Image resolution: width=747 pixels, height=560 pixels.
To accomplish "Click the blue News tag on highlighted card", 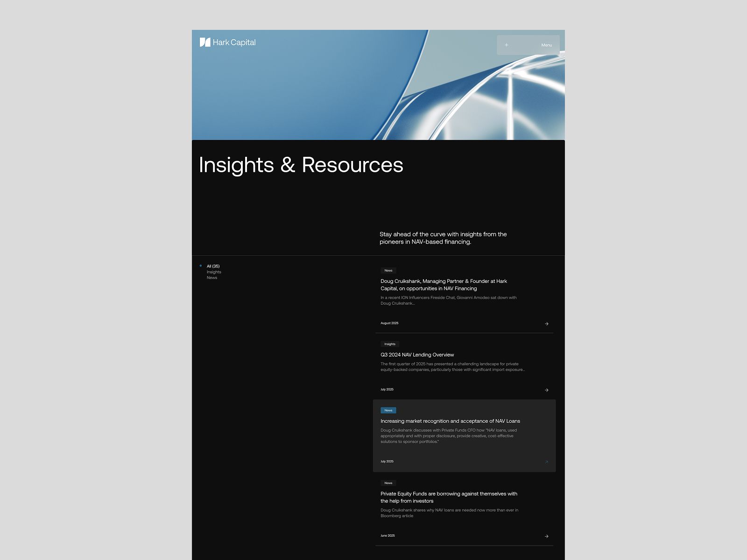I will point(388,411).
